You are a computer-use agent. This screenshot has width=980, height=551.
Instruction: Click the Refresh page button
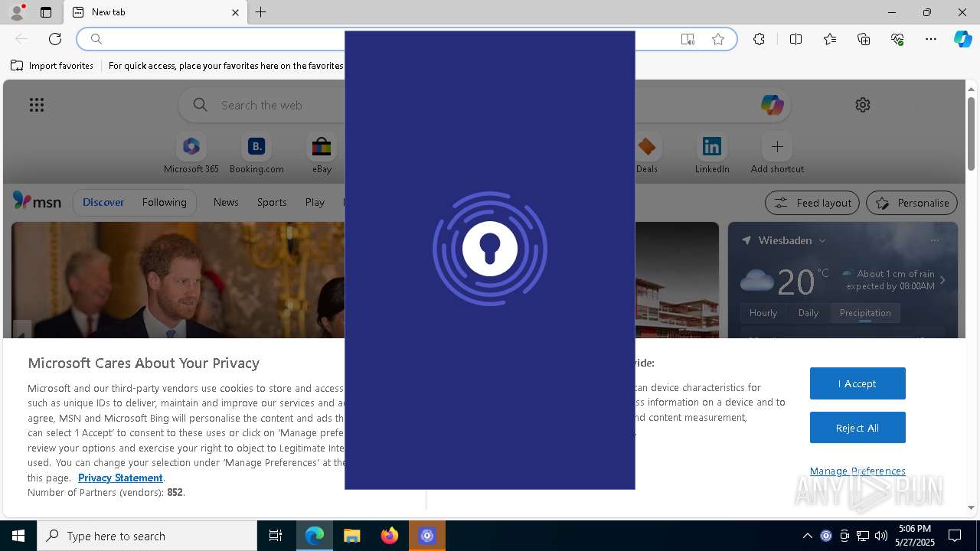point(55,39)
